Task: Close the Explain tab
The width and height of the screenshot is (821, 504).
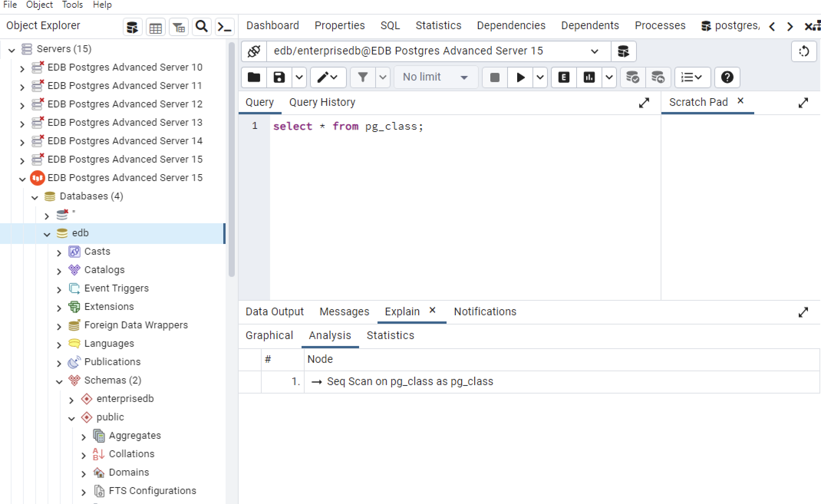Action: click(432, 310)
